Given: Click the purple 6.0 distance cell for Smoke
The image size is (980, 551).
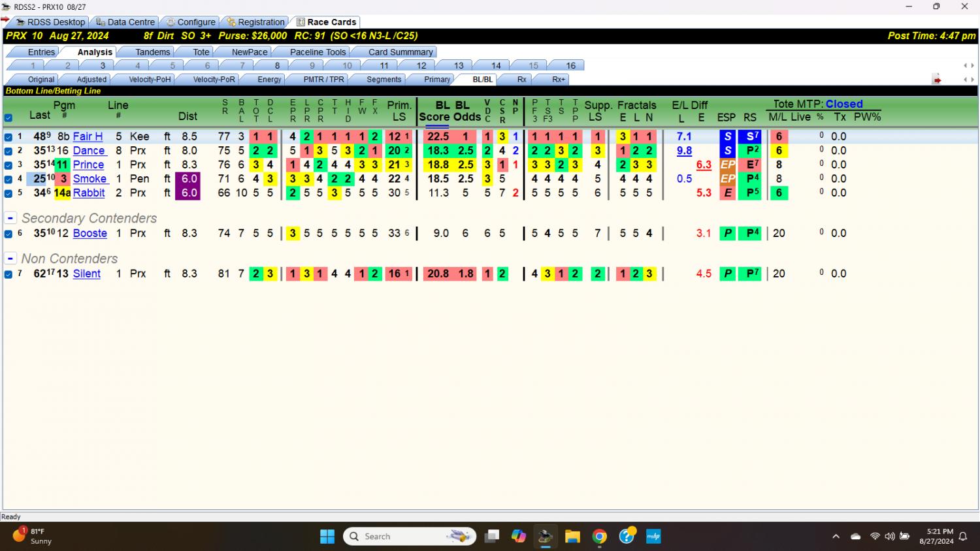Looking at the screenshot, I should 188,179.
